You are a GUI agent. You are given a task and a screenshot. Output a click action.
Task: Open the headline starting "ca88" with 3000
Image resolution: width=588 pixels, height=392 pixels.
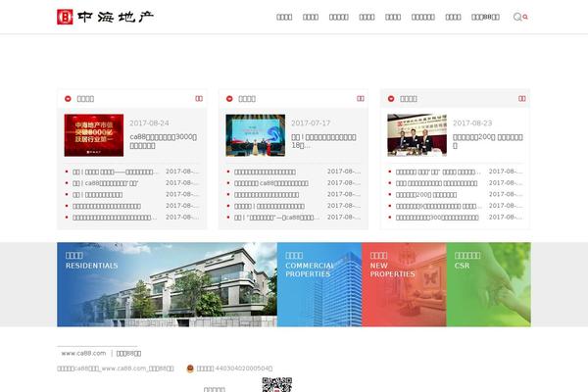(163, 141)
